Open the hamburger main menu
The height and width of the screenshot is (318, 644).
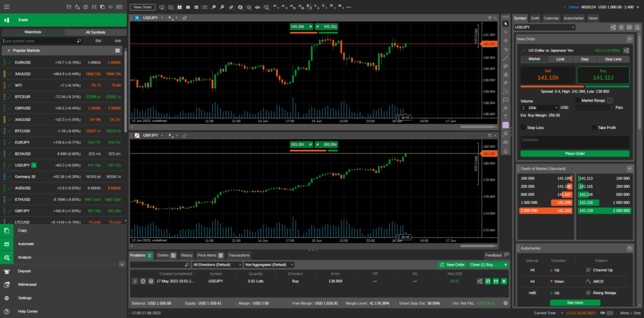tap(6, 7)
